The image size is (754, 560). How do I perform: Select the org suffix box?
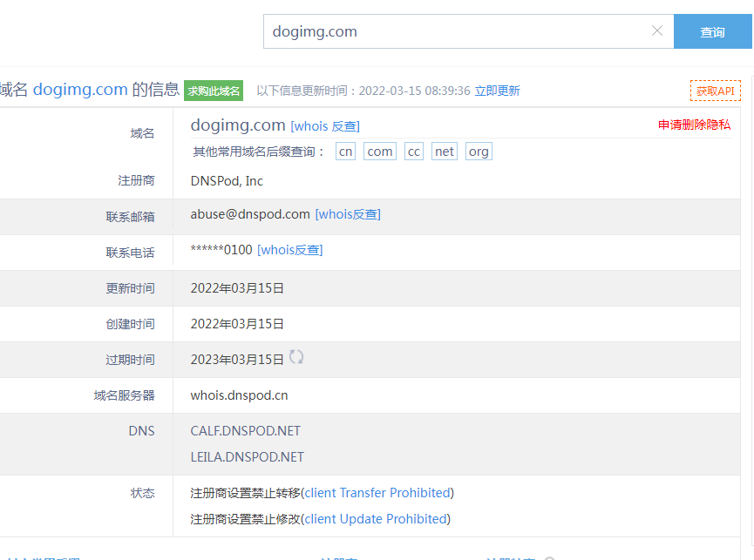[x=479, y=152]
